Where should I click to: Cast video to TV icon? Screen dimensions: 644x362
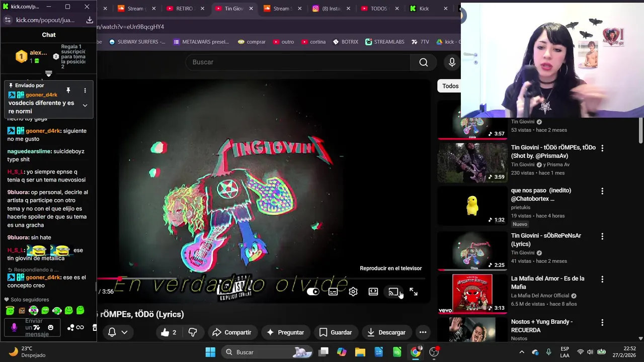pyautogui.click(x=393, y=292)
